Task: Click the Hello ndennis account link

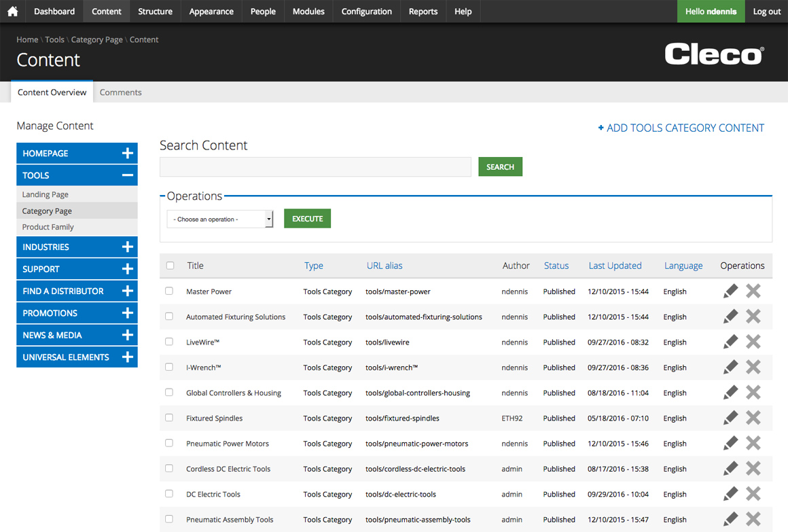Action: click(711, 11)
